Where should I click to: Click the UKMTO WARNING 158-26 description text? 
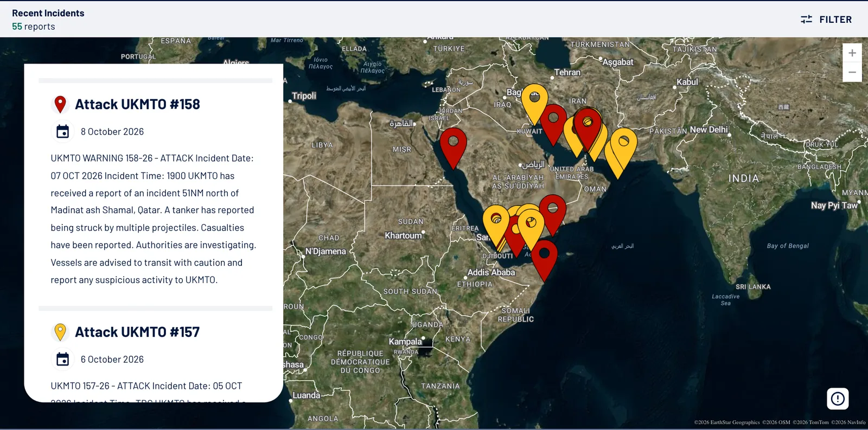[x=154, y=219]
